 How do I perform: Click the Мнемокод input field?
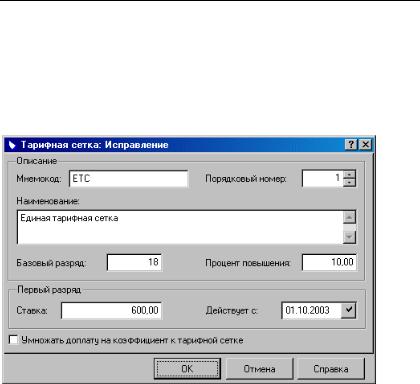point(129,179)
